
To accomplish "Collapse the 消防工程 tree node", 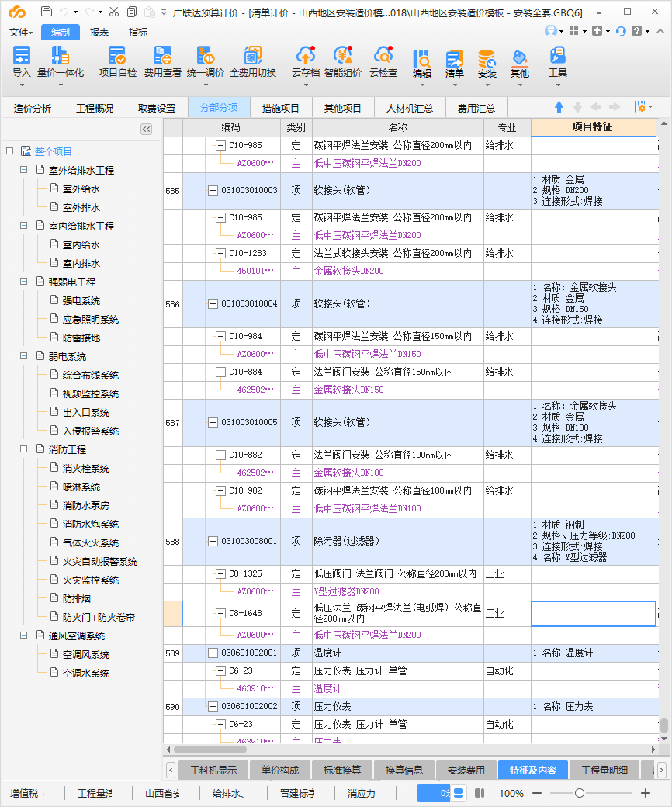I will (x=24, y=449).
